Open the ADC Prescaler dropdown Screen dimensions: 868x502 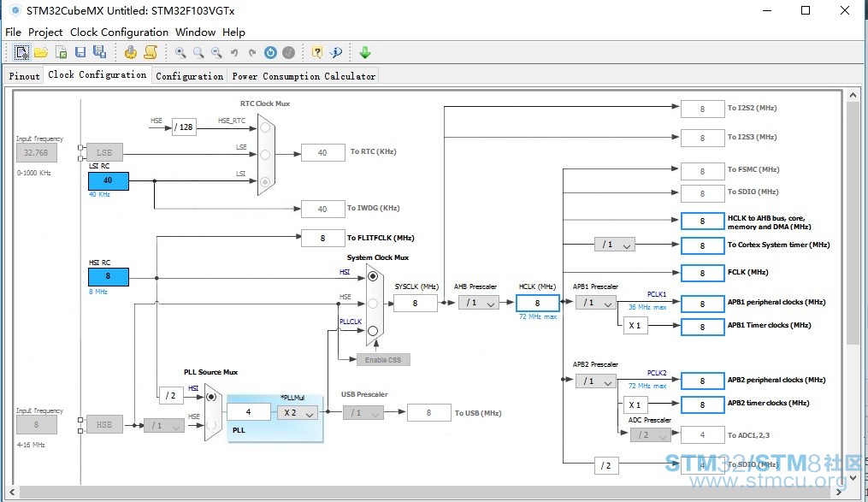click(651, 435)
